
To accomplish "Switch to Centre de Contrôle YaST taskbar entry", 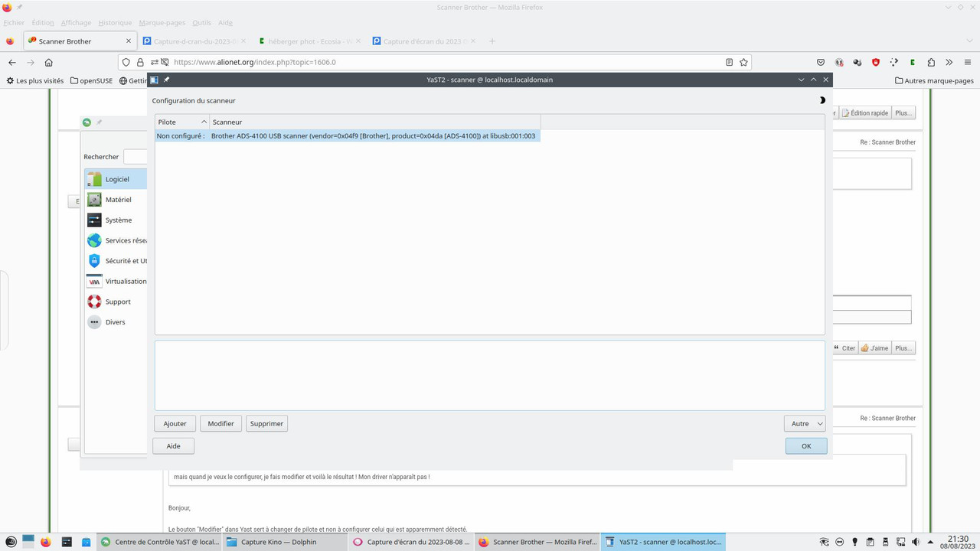I will pyautogui.click(x=160, y=542).
